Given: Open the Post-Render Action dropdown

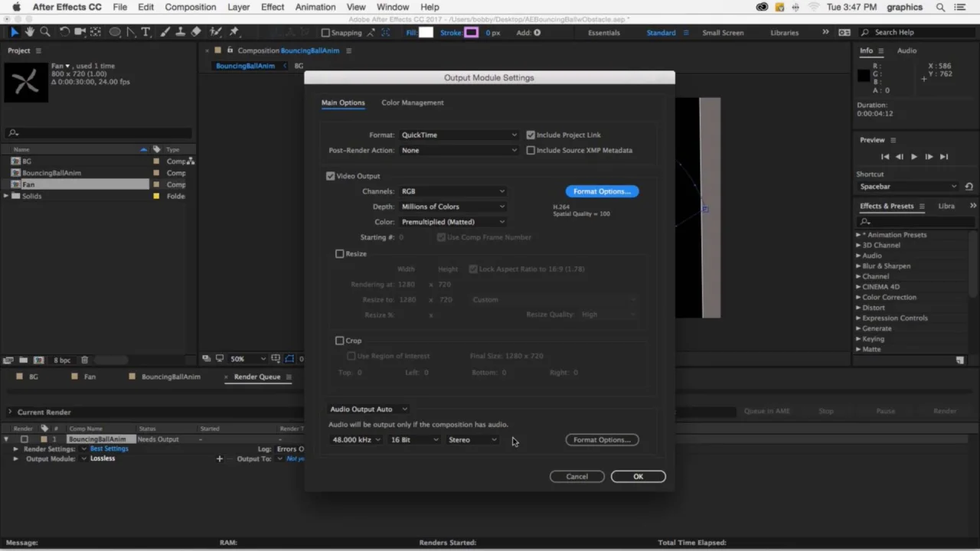Looking at the screenshot, I should [x=459, y=150].
